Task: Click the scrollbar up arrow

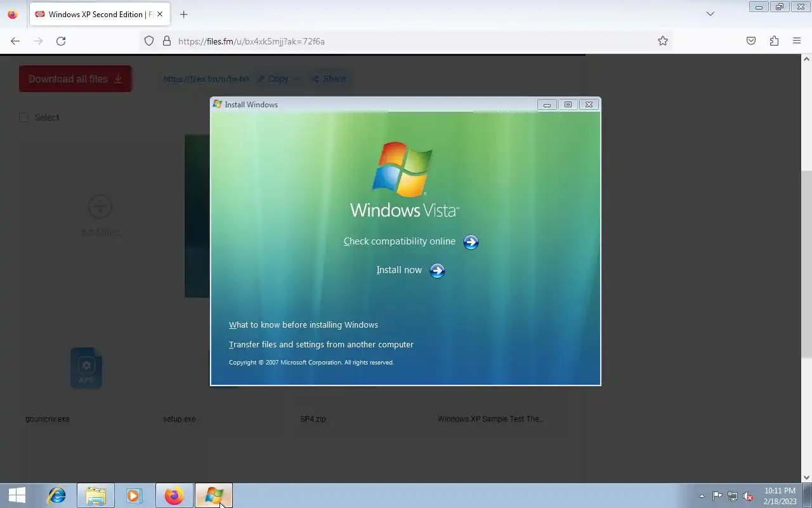Action: pyautogui.click(x=807, y=59)
